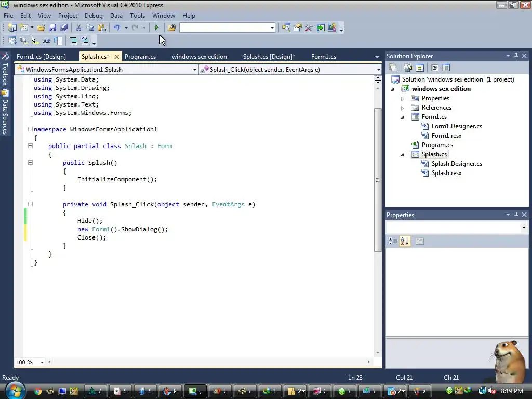Viewport: 532px width, 399px height.
Task: Switch to the Program.cs tab
Action: tap(140, 57)
